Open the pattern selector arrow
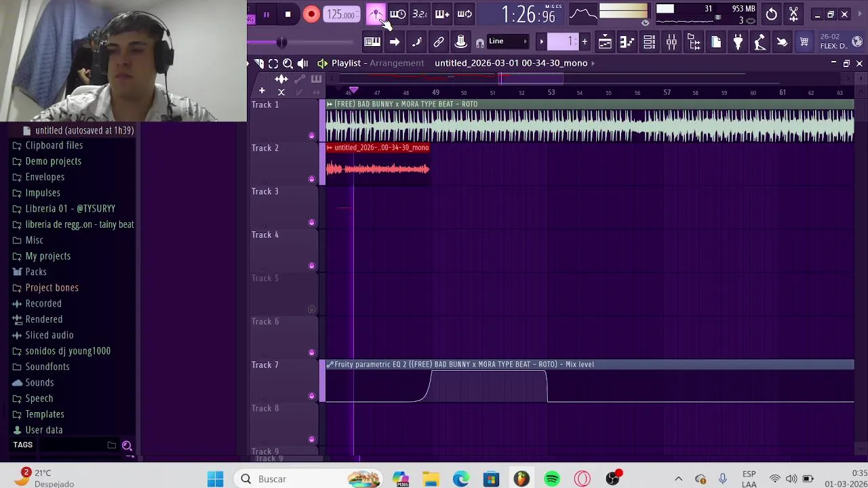868x488 pixels. [541, 42]
